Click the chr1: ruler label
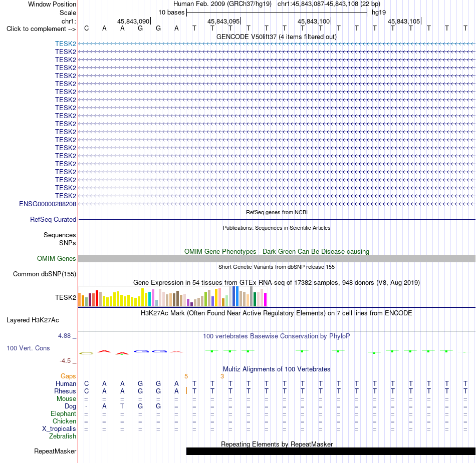 [69, 21]
